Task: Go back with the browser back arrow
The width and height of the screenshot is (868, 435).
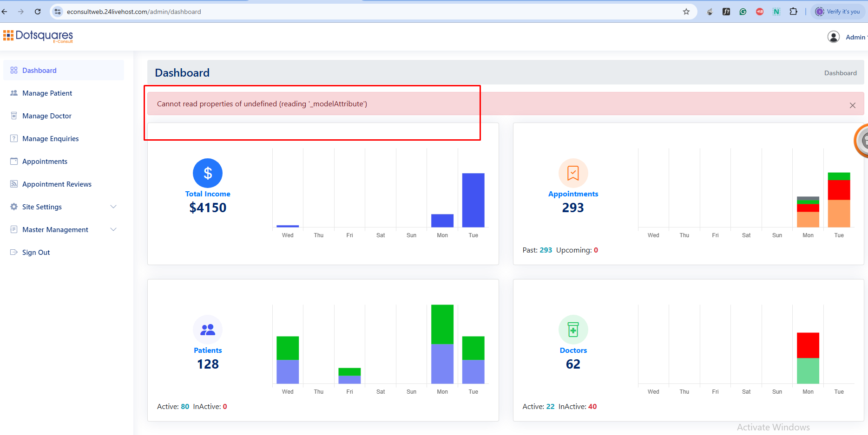Action: [5, 12]
